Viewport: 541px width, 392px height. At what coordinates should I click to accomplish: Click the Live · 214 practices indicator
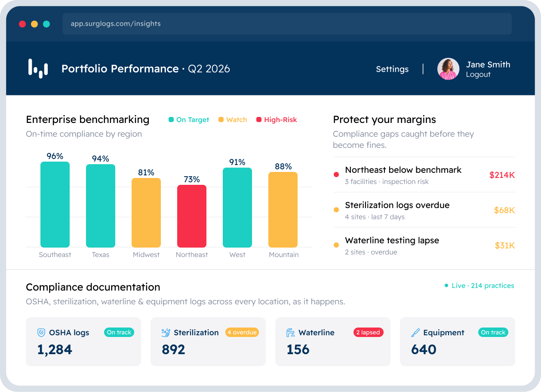[480, 285]
